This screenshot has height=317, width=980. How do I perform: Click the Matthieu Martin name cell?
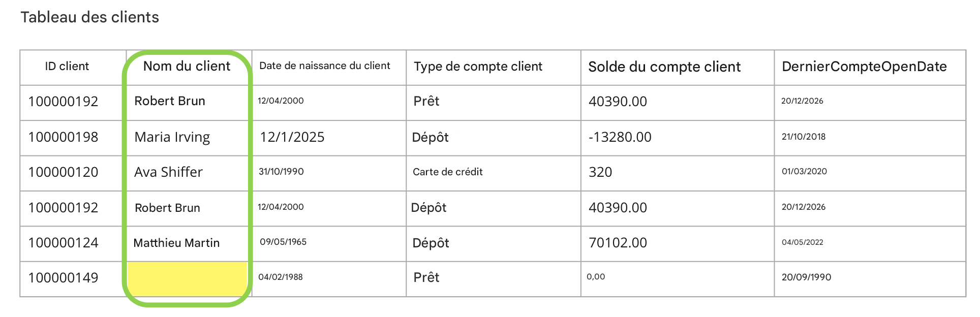coord(176,243)
